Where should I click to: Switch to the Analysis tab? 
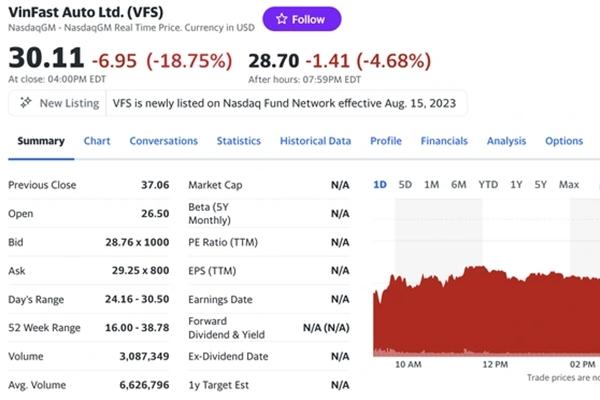tap(506, 141)
